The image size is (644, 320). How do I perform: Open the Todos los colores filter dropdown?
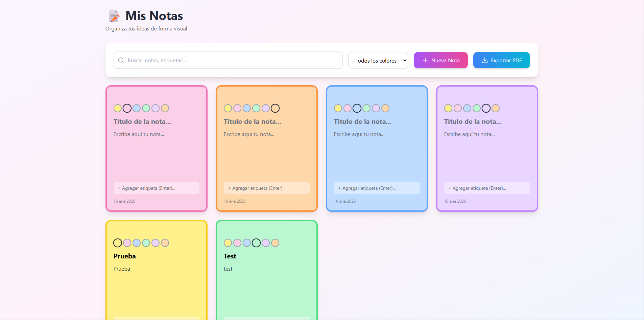click(378, 61)
